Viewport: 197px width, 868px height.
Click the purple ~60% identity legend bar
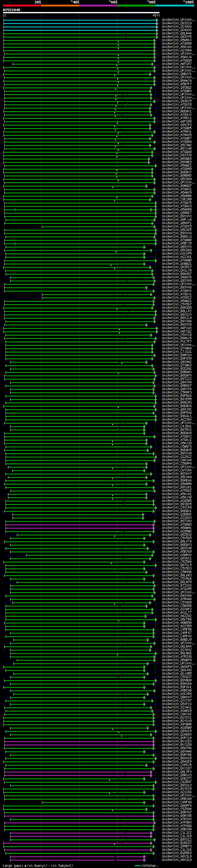click(98, 6)
